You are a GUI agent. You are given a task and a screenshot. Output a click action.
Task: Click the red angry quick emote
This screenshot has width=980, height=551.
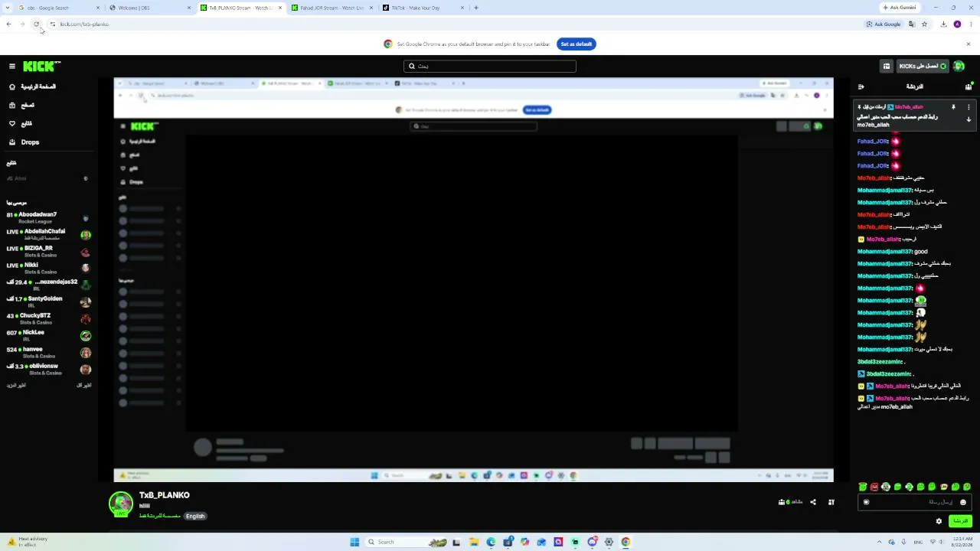click(x=874, y=487)
